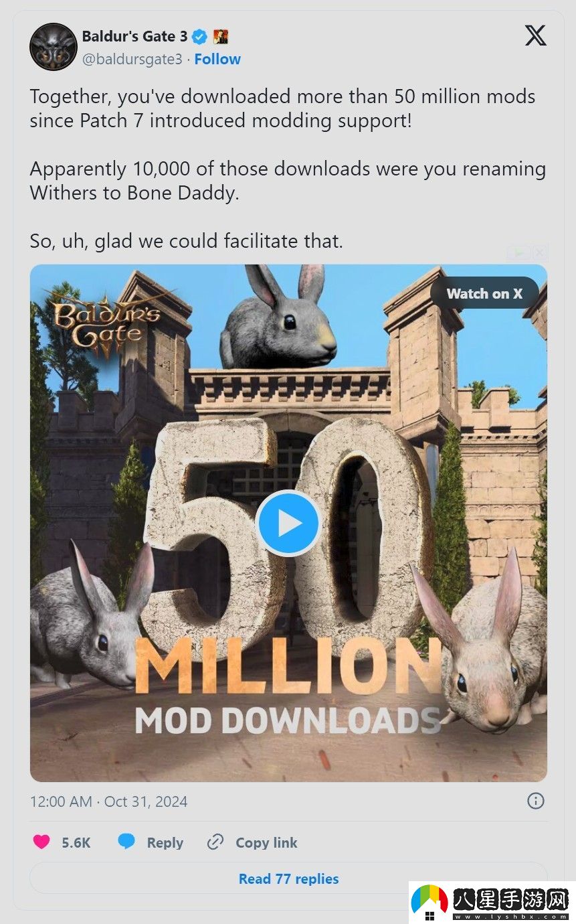Image resolution: width=576 pixels, height=924 pixels.
Task: Click the X logo icon
Action: tap(535, 35)
